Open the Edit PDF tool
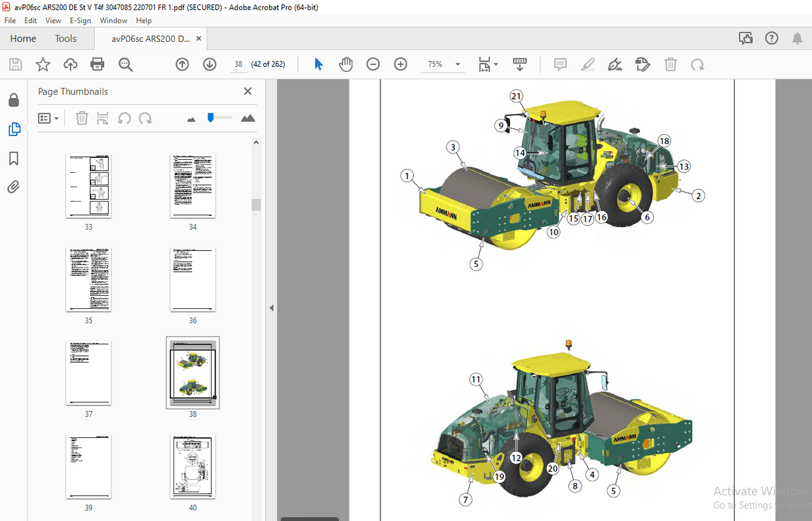 tap(642, 64)
